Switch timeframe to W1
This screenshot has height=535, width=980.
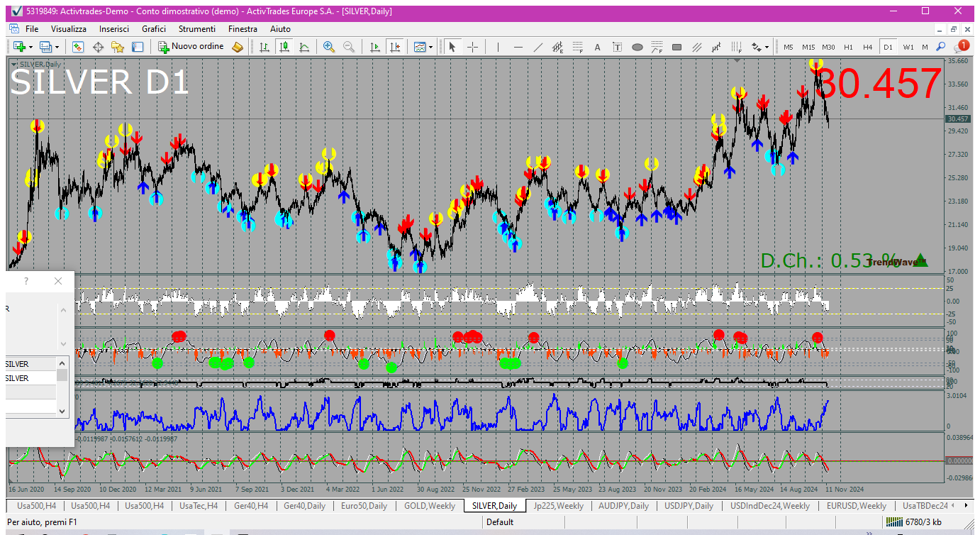tap(908, 47)
